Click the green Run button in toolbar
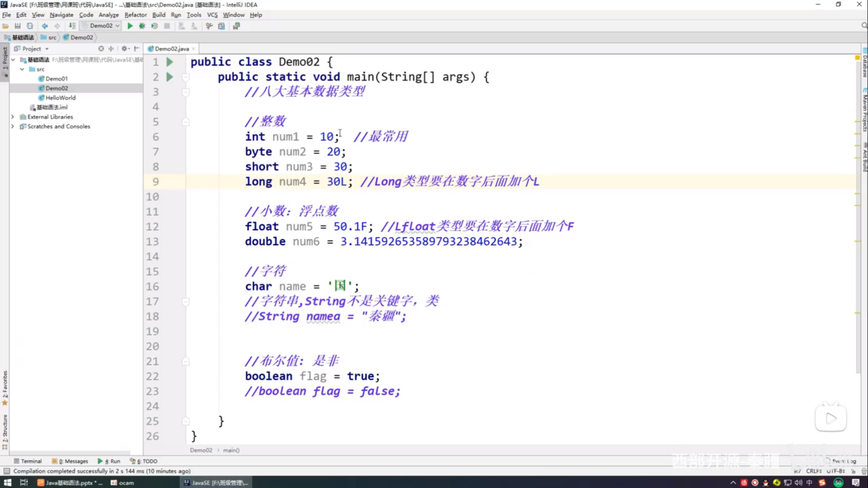868x488 pixels. (130, 26)
